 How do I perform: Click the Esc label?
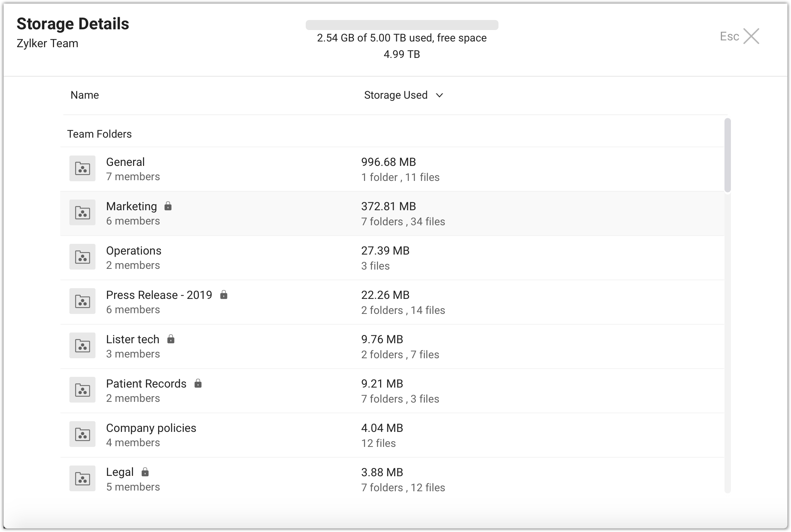[x=729, y=36]
